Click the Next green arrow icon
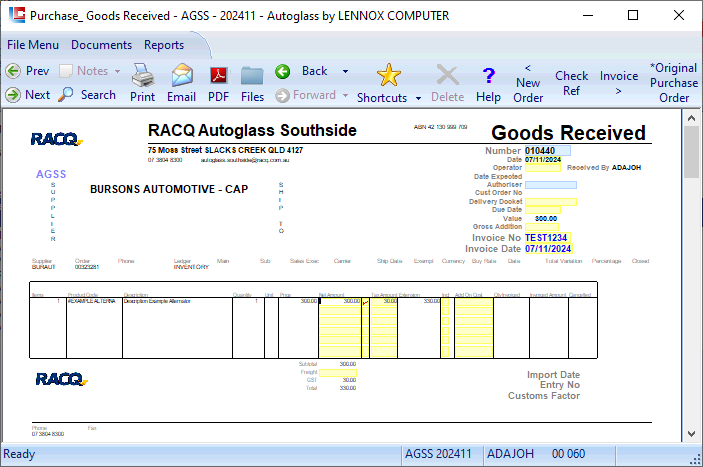The width and height of the screenshot is (703, 467). click(13, 95)
